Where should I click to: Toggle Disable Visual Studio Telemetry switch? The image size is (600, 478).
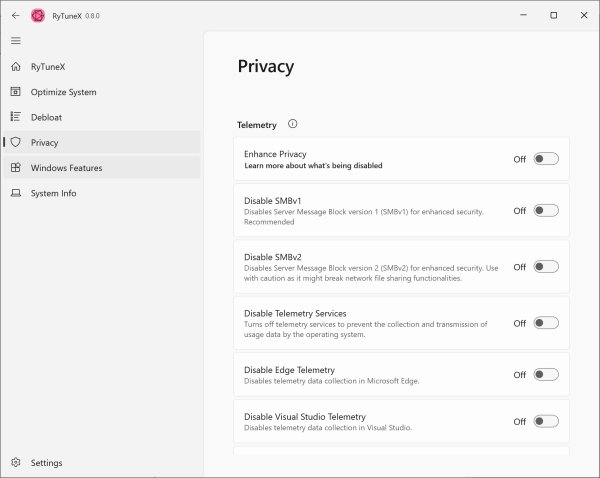click(546, 422)
